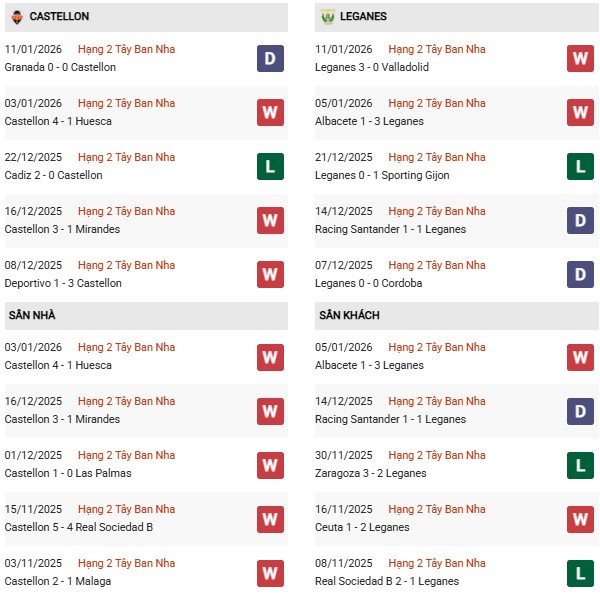This screenshot has width=600, height=593.
Task: Select the SÂN KHÁCH section header
Action: coord(349,316)
